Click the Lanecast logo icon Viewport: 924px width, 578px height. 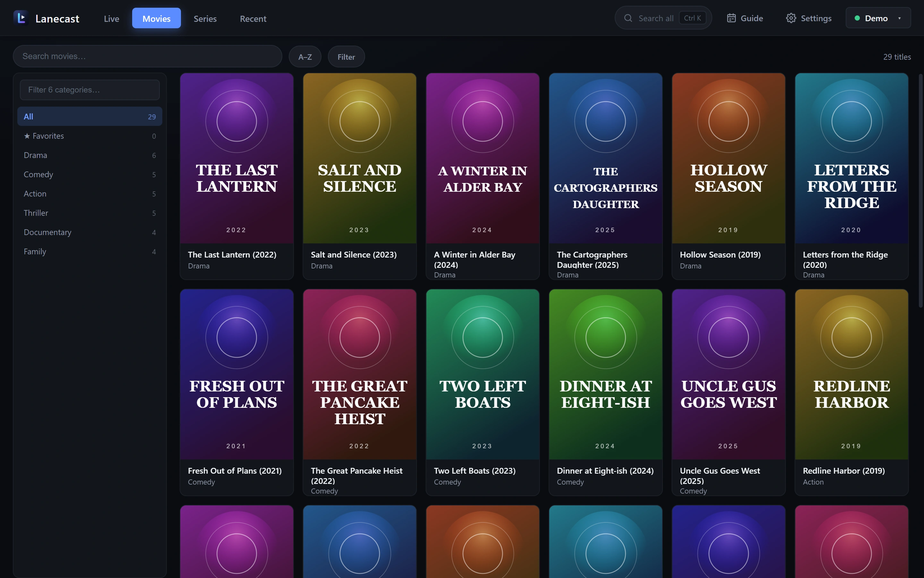(x=21, y=18)
